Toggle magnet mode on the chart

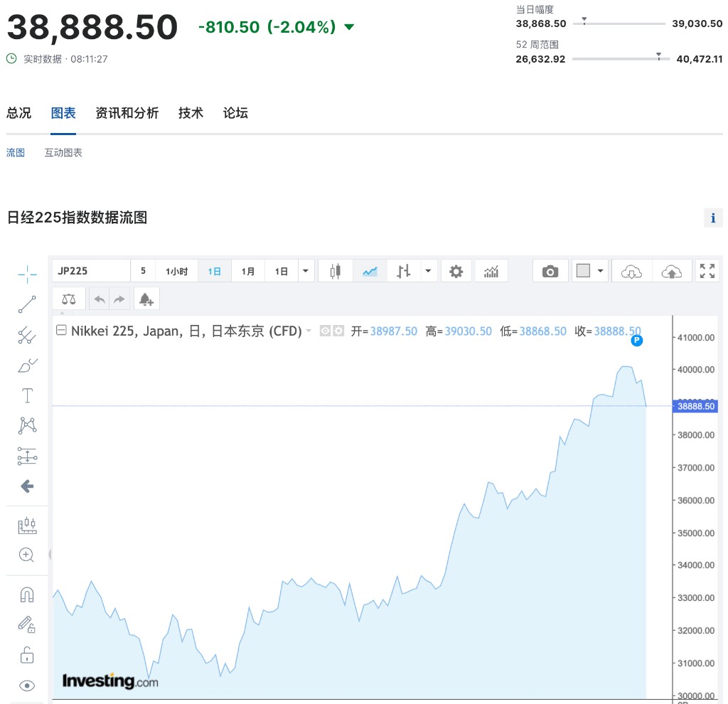tap(27, 594)
